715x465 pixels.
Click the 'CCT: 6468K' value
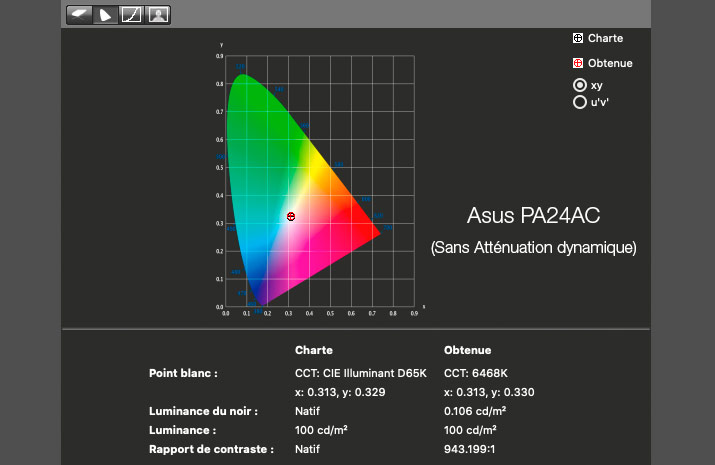coord(476,373)
